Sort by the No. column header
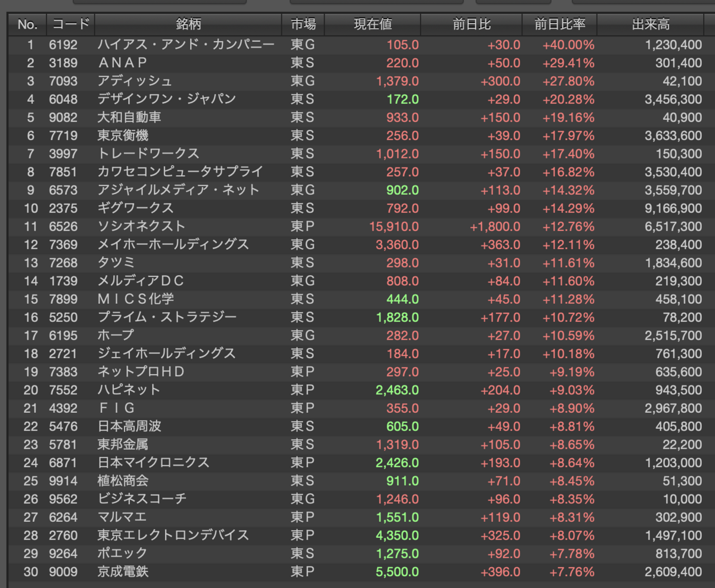 27,24
